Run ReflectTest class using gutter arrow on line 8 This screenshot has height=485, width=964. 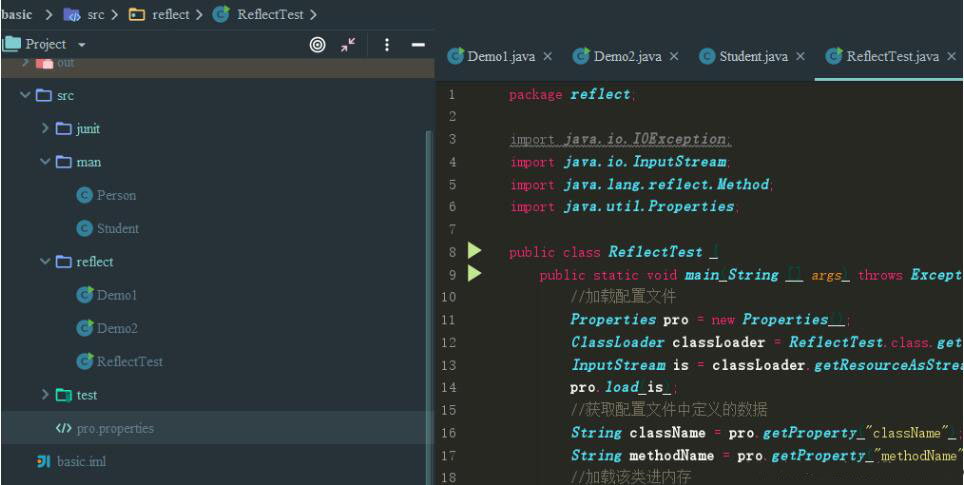pos(476,252)
